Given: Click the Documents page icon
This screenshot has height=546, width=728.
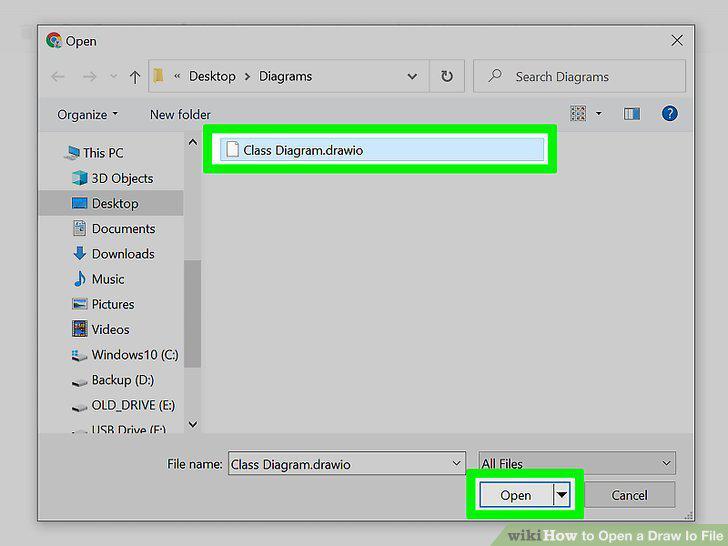Looking at the screenshot, I should pos(80,228).
